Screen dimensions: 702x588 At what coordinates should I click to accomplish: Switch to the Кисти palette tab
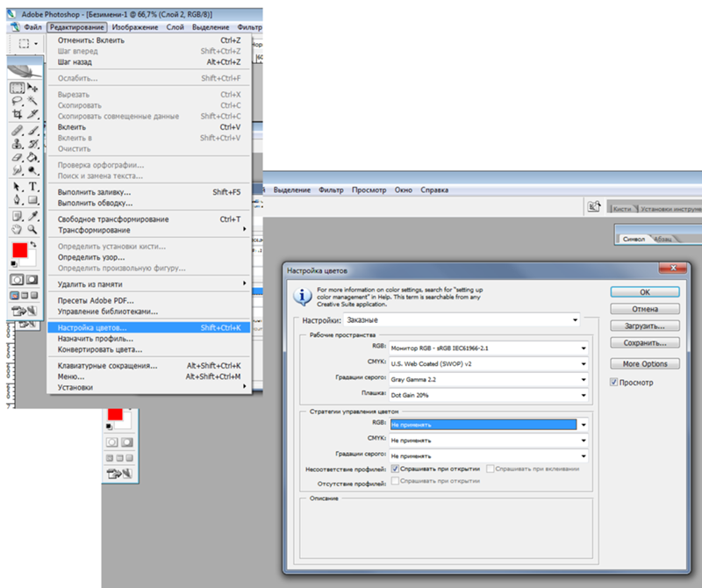[x=622, y=209]
